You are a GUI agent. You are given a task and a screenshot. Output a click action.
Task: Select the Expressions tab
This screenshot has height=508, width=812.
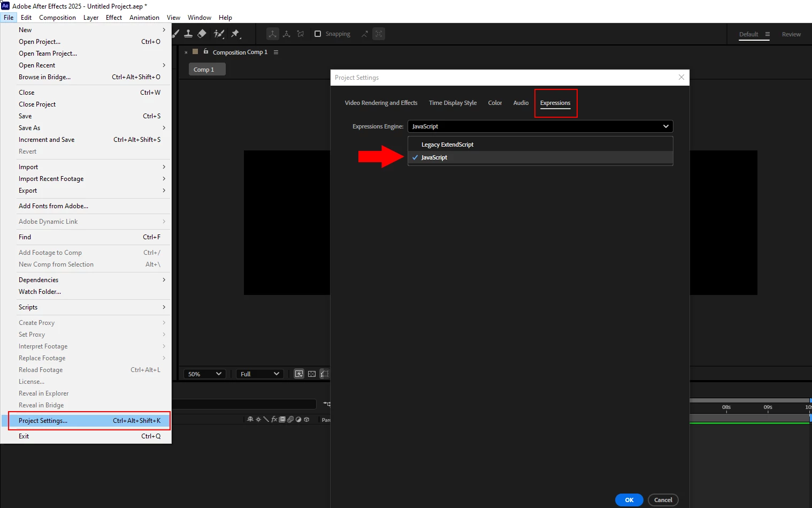(555, 103)
